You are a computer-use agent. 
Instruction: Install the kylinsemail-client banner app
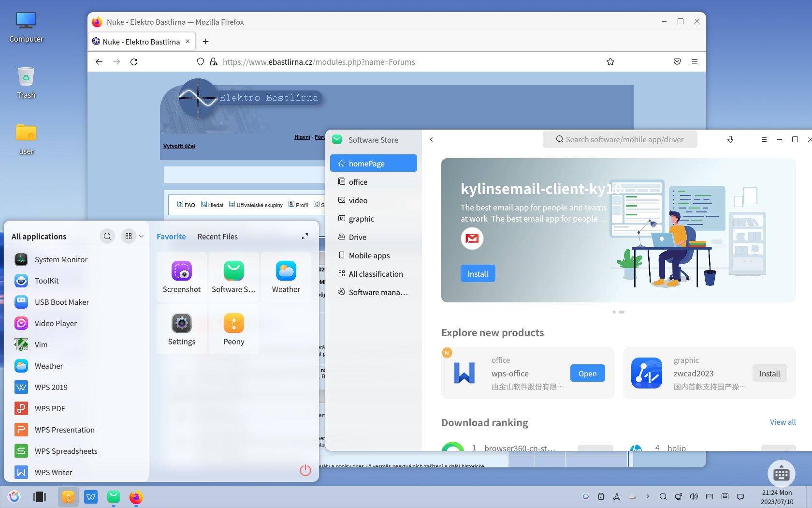pos(478,274)
